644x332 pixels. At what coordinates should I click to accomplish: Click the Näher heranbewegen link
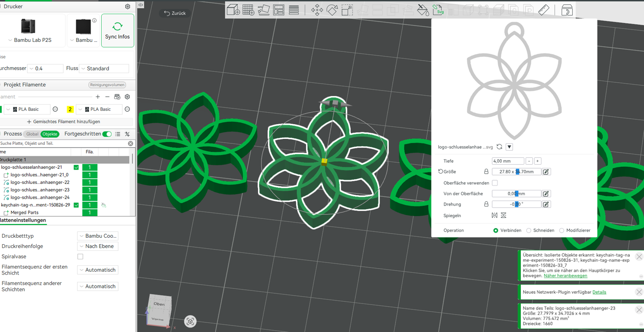tap(565, 276)
